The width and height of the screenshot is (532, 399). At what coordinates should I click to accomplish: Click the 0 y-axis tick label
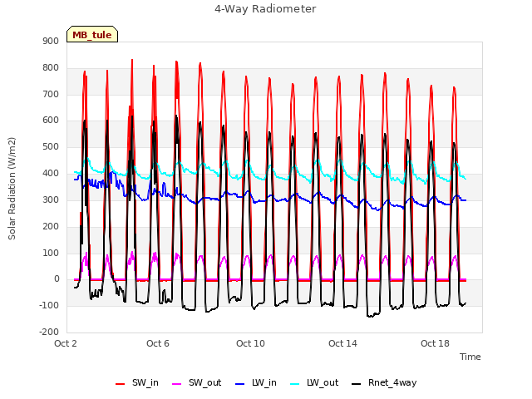57,279
